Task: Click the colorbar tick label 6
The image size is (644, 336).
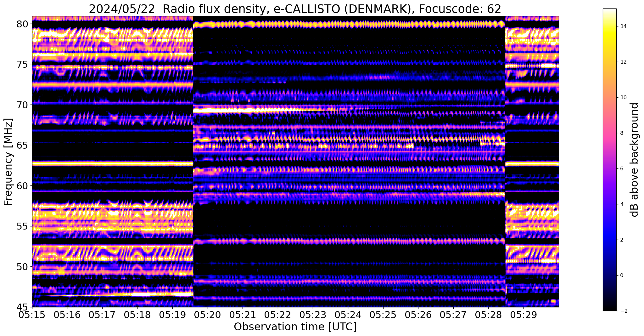Action: (x=621, y=169)
